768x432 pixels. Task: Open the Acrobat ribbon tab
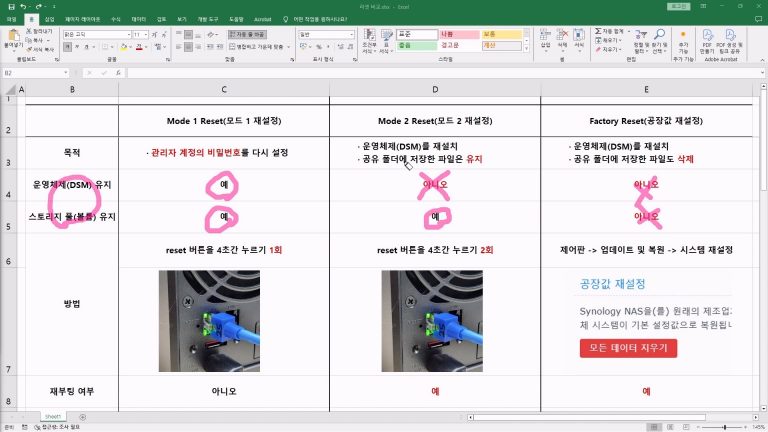pos(263,19)
